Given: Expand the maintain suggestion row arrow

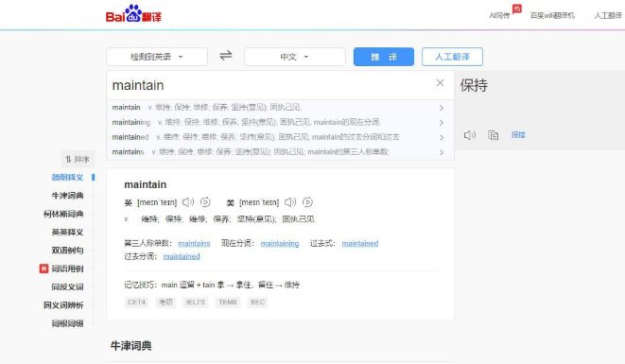Looking at the screenshot, I should [x=442, y=108].
